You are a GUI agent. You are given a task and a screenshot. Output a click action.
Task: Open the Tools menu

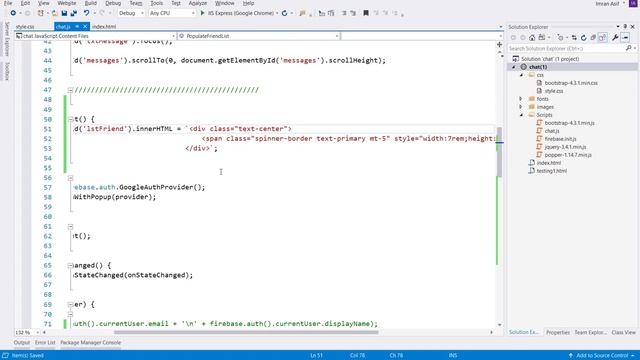tap(156, 3)
